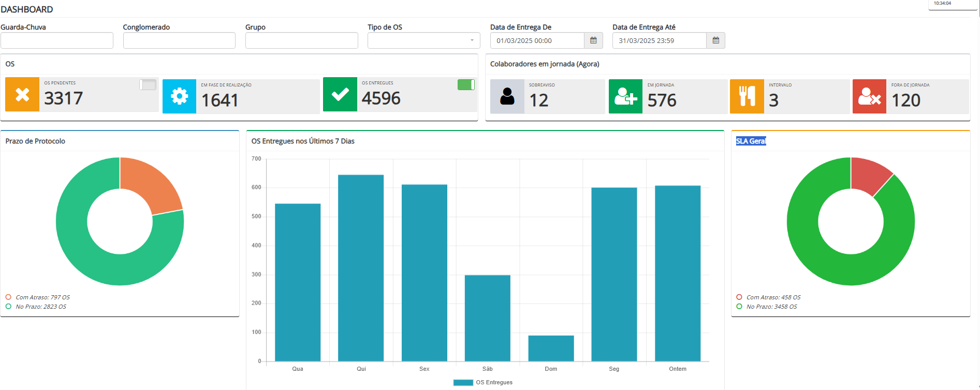Viewport: 980px width, 390px height.
Task: Click 'No Prazo: 3458 OS' legend entry
Action: 771,307
